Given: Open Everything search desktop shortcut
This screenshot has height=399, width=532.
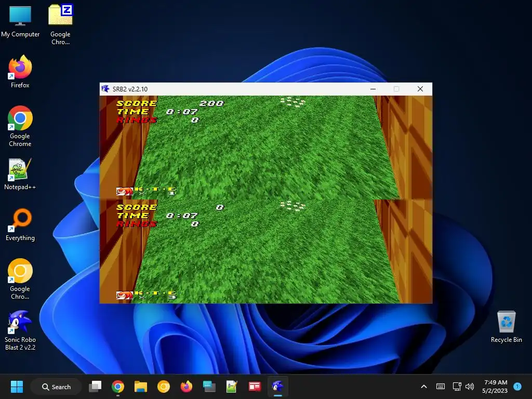Looking at the screenshot, I should tap(20, 224).
